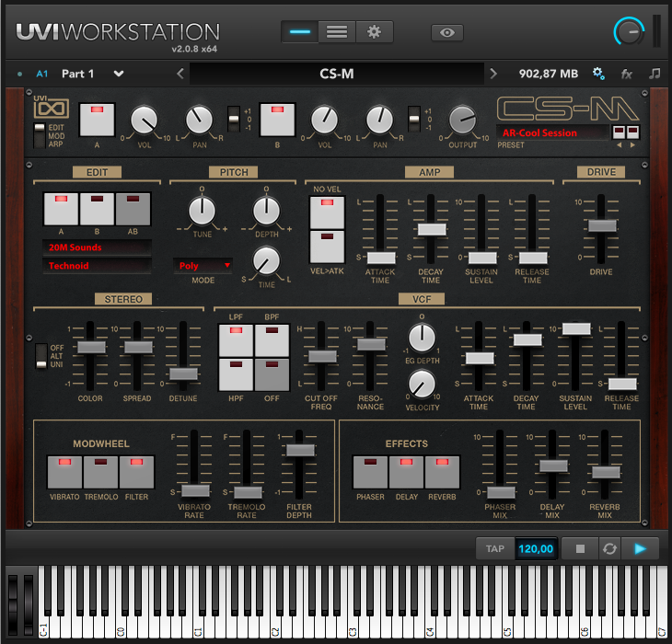Toggle layer B power button
Image resolution: width=672 pixels, height=644 pixels.
pyautogui.click(x=277, y=120)
